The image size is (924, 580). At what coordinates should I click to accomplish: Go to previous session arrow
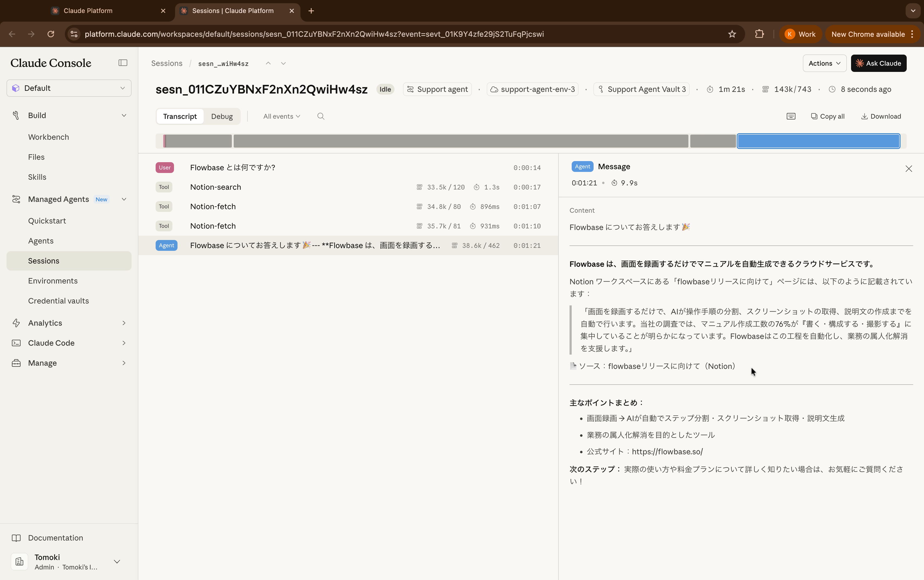pos(268,63)
